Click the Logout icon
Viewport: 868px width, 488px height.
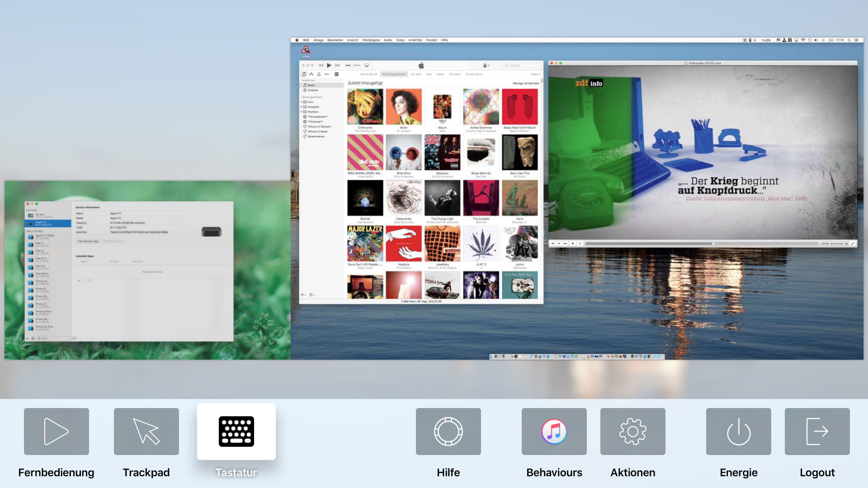pos(817,432)
